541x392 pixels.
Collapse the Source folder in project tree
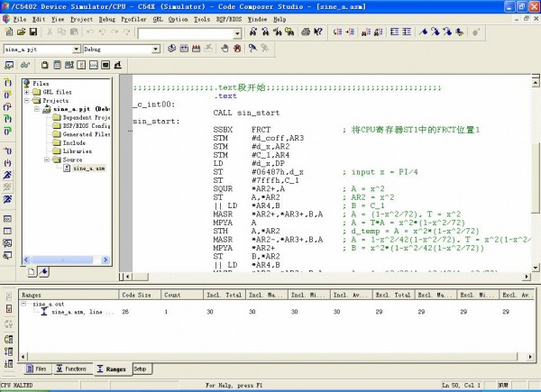(x=47, y=160)
